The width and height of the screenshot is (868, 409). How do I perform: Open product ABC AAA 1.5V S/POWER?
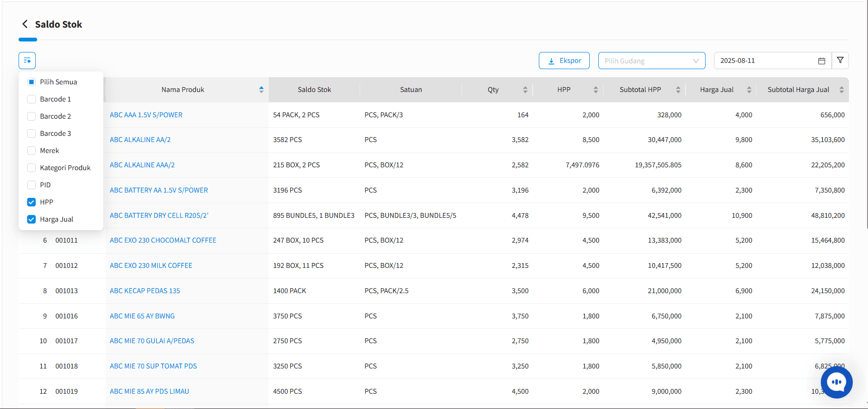click(146, 115)
